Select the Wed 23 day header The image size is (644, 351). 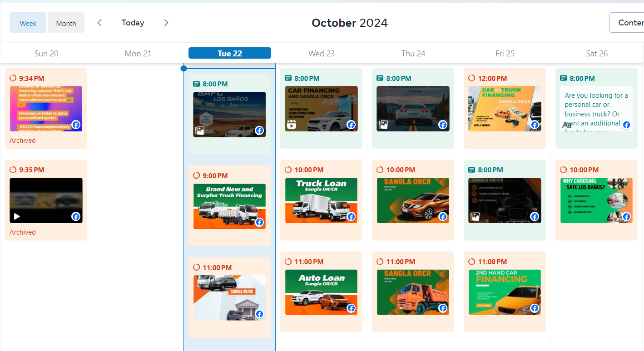pos(322,53)
